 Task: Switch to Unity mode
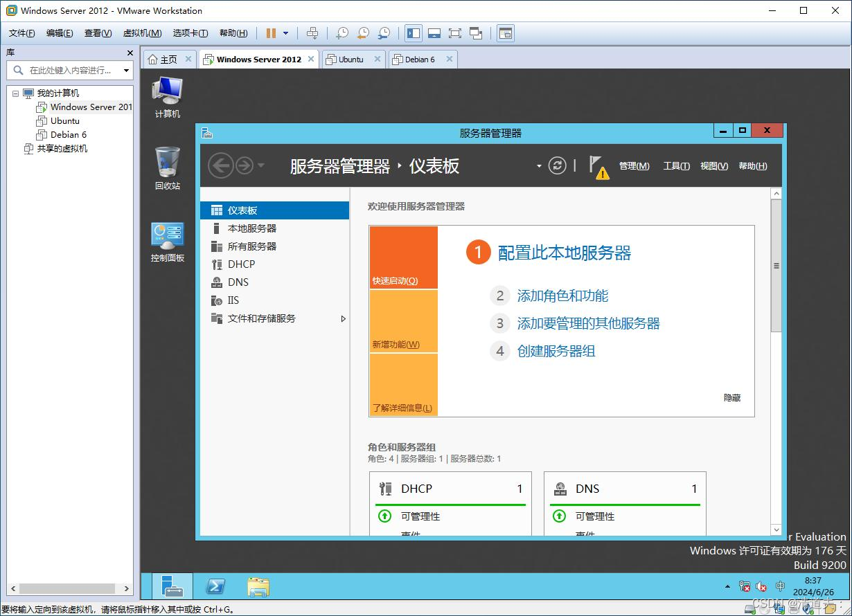point(476,33)
